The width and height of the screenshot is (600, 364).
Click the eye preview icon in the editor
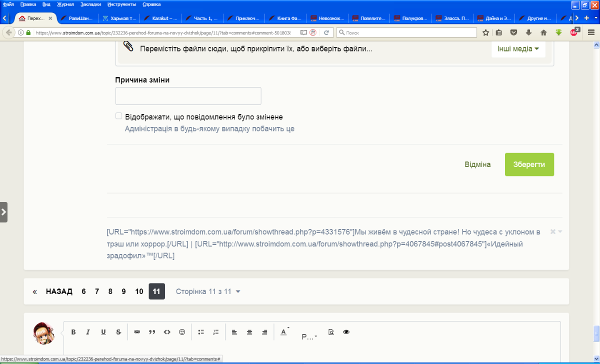346,332
